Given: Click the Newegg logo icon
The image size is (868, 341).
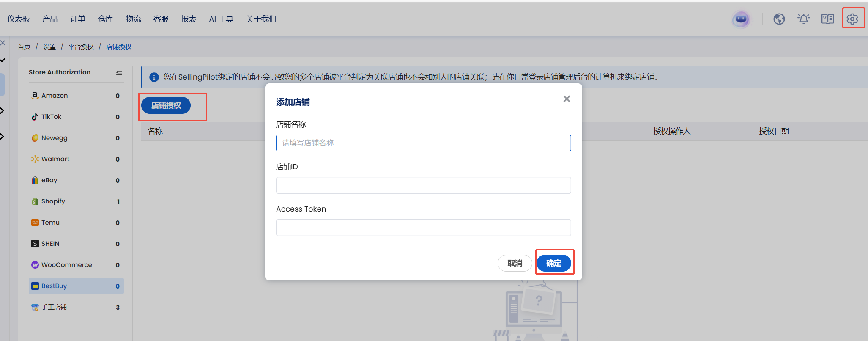Looking at the screenshot, I should (35, 138).
